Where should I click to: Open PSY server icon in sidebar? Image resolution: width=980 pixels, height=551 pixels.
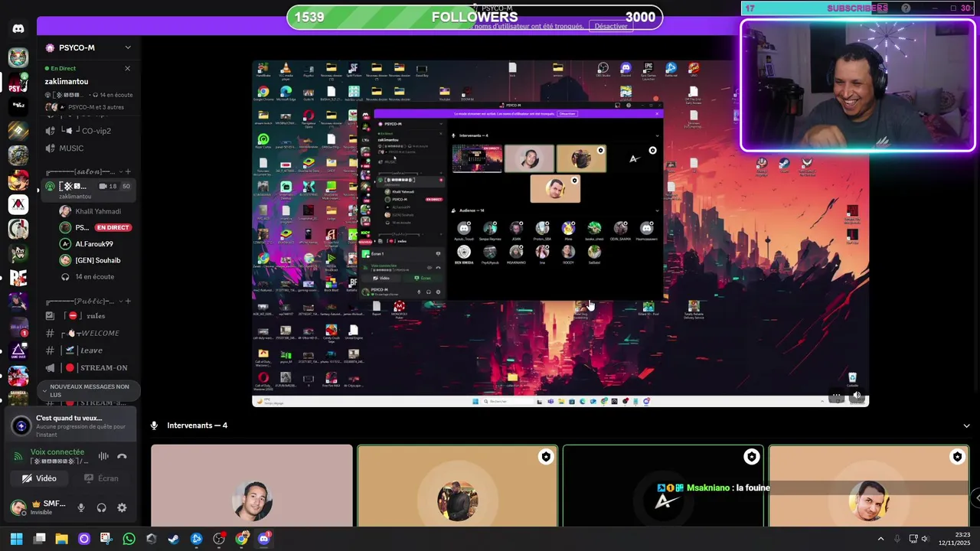[x=18, y=82]
